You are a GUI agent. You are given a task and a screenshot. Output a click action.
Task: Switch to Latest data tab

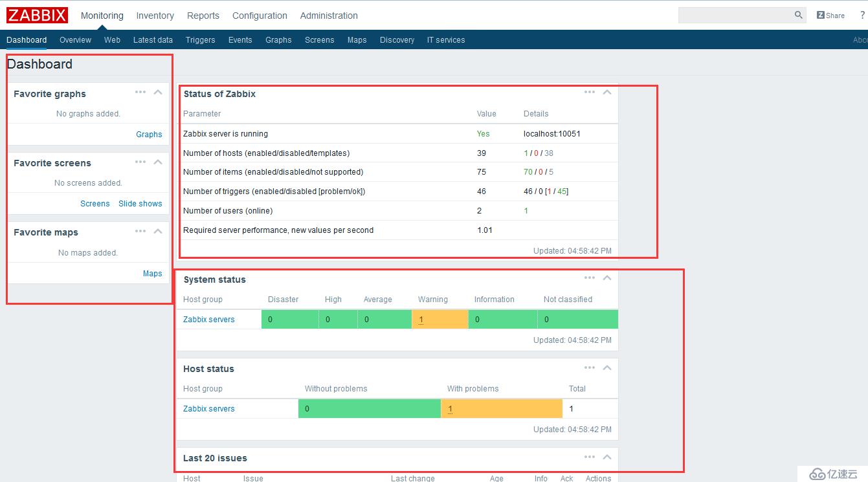click(x=153, y=40)
